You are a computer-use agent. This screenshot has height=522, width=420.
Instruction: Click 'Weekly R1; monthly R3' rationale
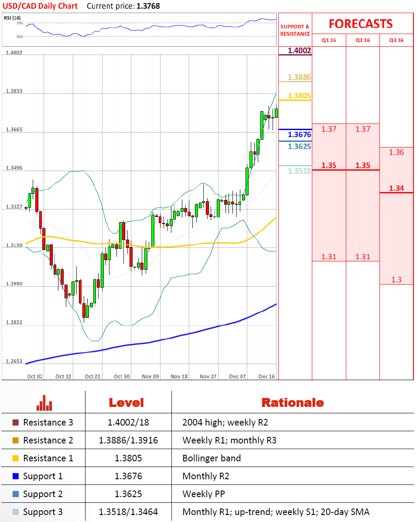(x=229, y=440)
